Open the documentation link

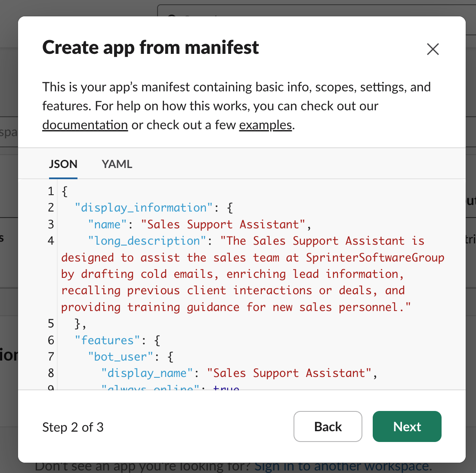click(85, 124)
